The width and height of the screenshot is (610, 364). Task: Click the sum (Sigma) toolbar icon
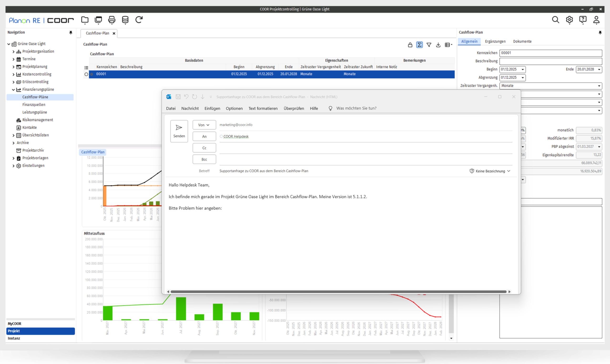pos(419,45)
